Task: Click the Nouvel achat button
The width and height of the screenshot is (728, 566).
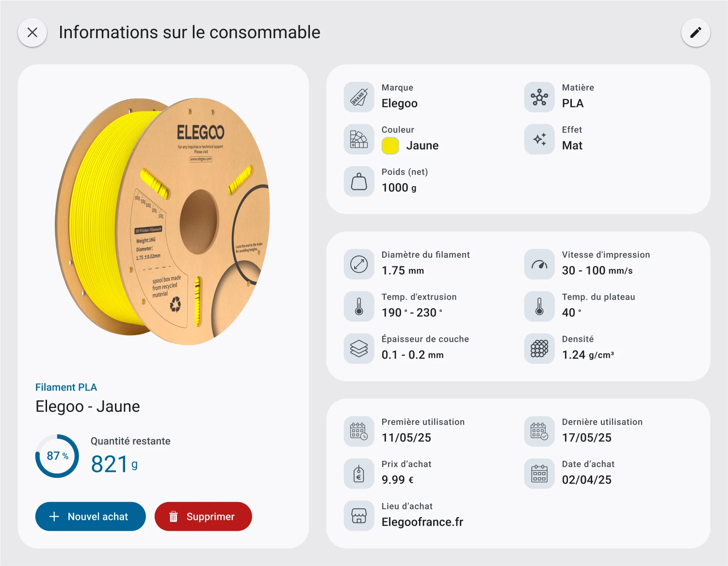Action: pyautogui.click(x=90, y=517)
